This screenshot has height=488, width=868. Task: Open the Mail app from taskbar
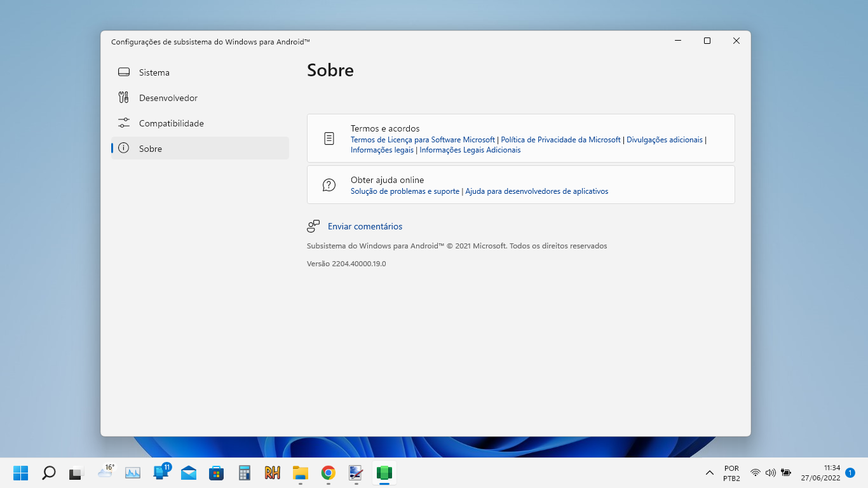[x=189, y=473]
